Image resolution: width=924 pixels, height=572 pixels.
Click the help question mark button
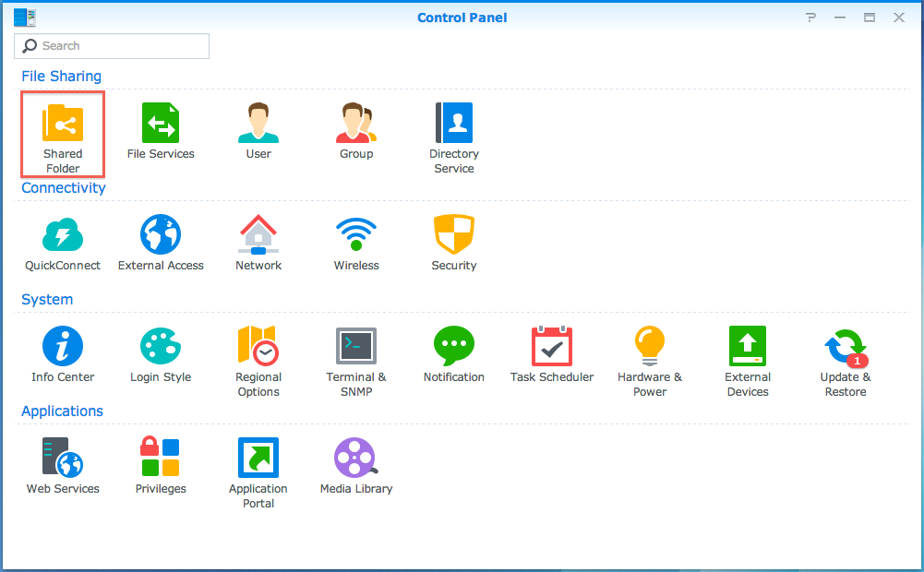810,18
